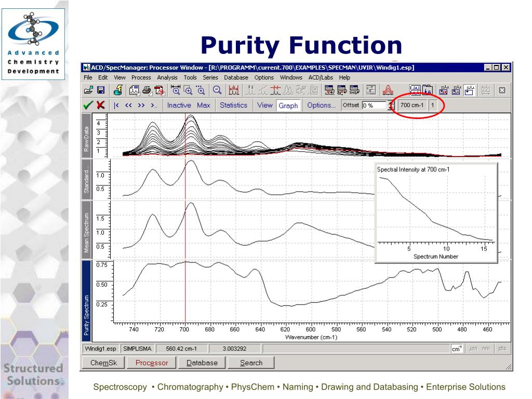Step forward with >> button

[x=141, y=105]
